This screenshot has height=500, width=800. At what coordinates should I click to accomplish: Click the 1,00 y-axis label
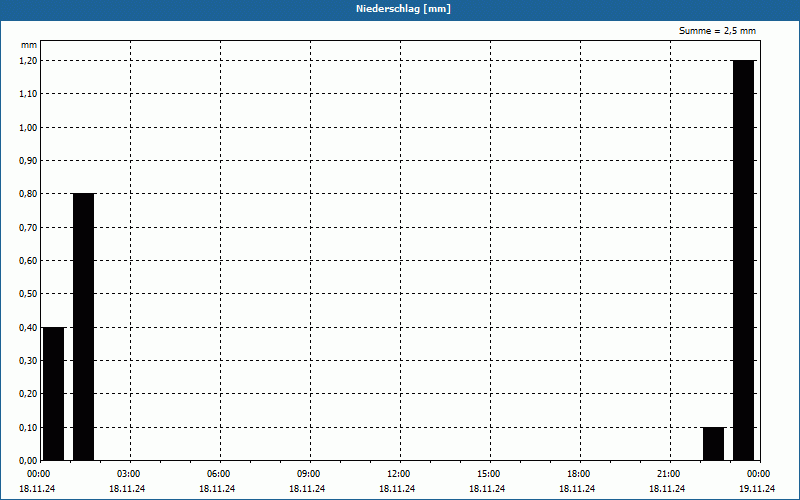(28, 128)
